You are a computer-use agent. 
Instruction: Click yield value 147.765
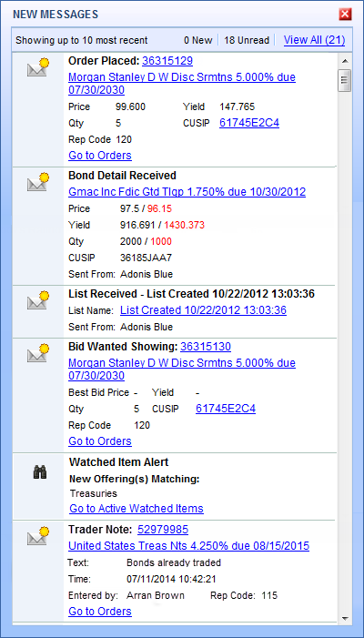coord(238,107)
